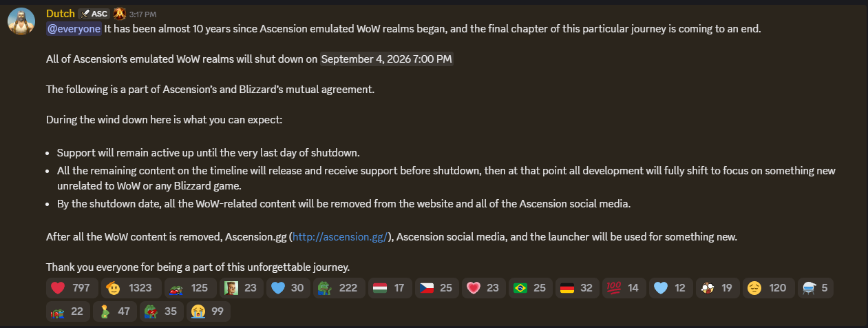Screen dimensions: 868x328
Task: Toggle the sparkling heart reaction with 23
Action: pos(484,288)
